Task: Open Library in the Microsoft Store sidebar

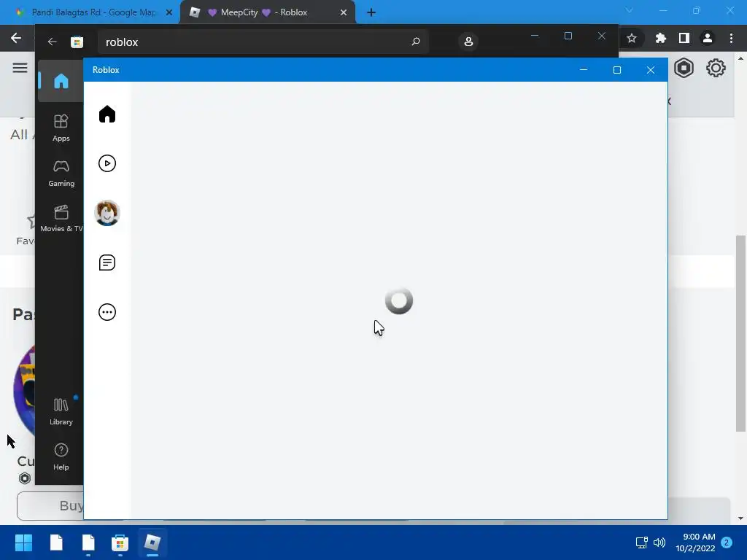Action: click(61, 412)
